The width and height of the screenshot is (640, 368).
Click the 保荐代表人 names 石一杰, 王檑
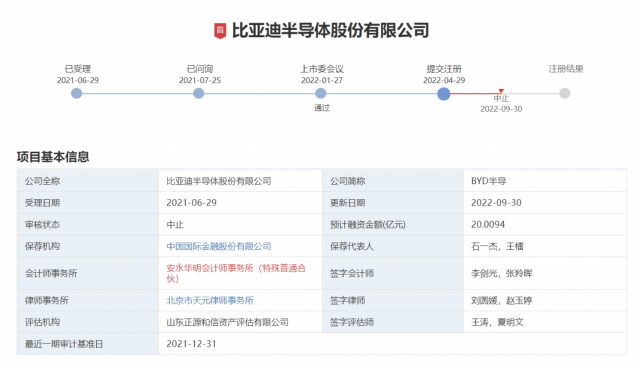(x=497, y=246)
